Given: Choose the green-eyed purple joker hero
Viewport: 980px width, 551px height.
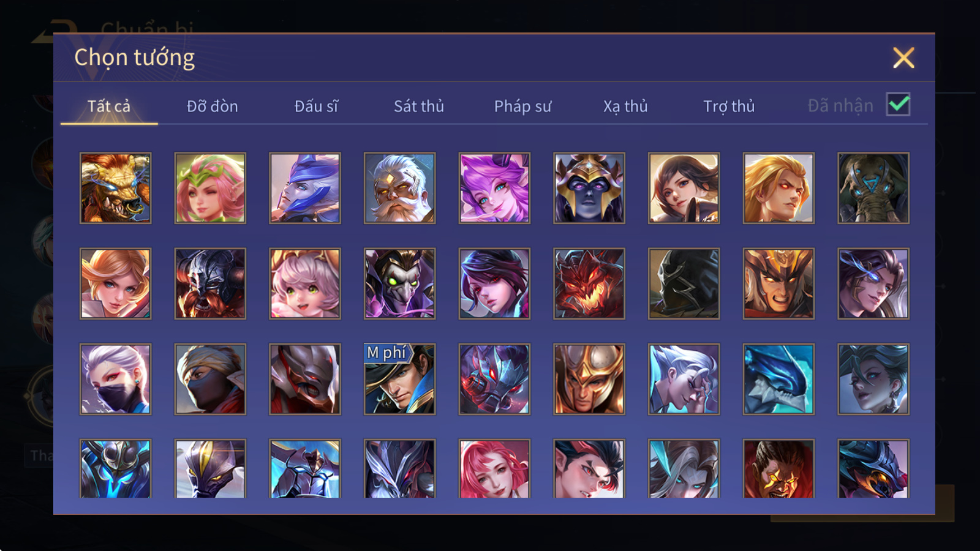Looking at the screenshot, I should coord(399,283).
